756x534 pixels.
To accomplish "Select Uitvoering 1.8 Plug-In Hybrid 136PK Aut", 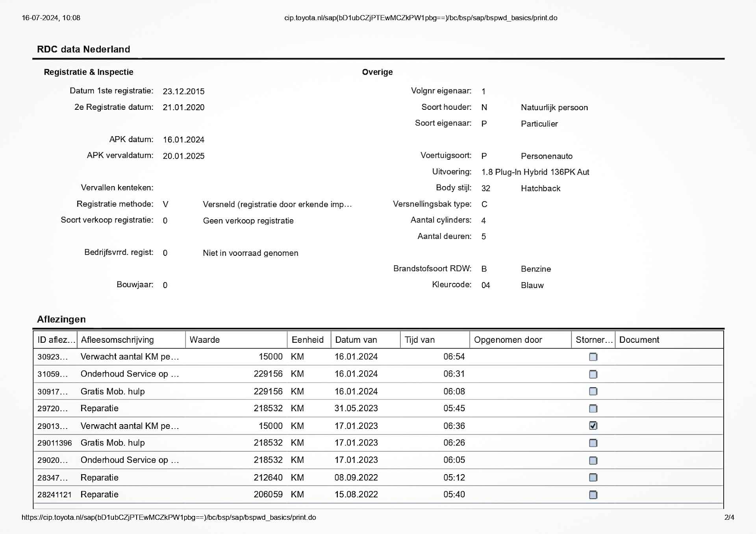I will pos(535,172).
